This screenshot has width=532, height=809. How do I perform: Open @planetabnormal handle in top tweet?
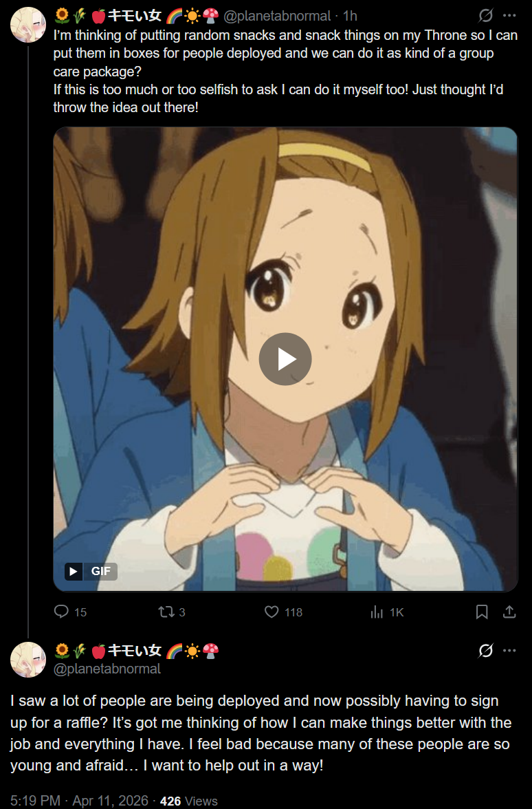point(277,16)
